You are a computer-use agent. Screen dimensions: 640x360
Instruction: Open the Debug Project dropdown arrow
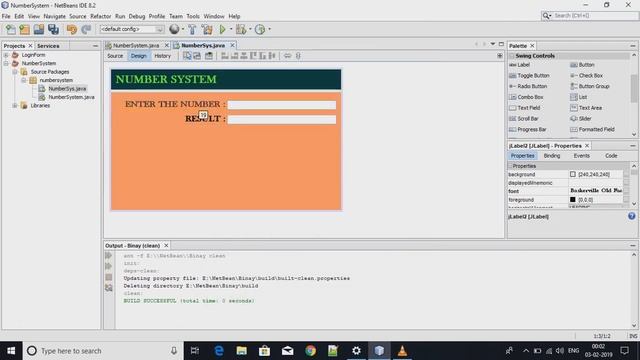coord(250,29)
